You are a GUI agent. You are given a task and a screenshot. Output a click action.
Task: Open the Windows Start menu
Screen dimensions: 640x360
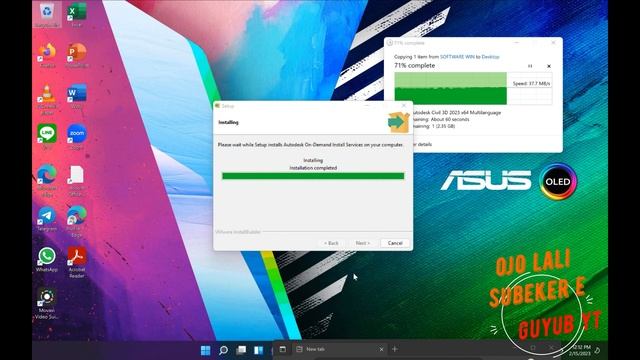[x=205, y=350]
